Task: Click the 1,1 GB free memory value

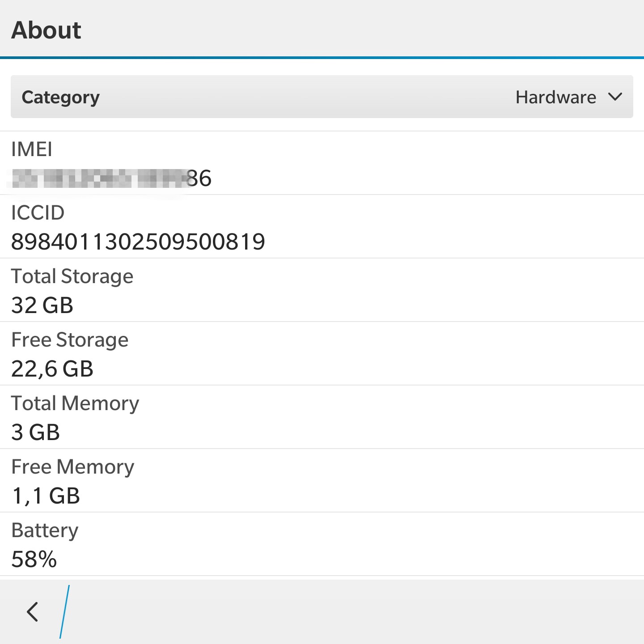Action: pos(46,496)
